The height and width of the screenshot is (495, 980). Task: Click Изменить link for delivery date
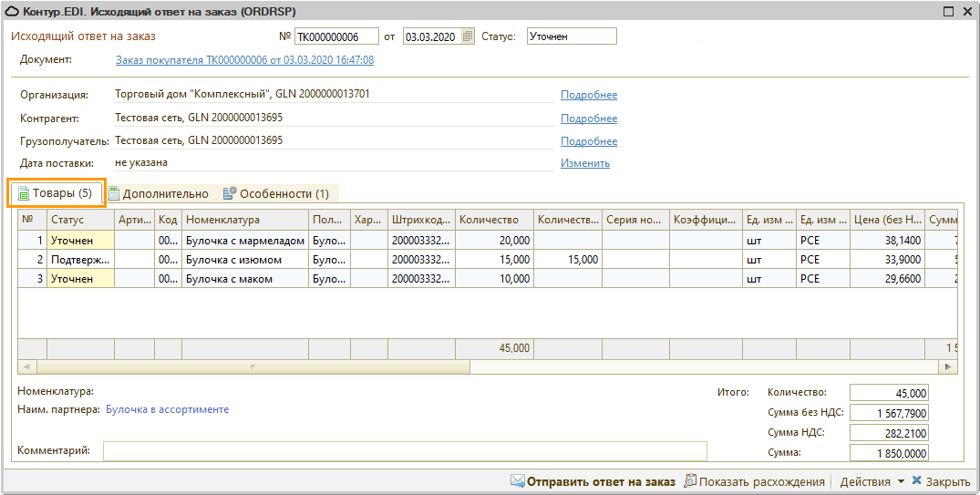coord(584,163)
